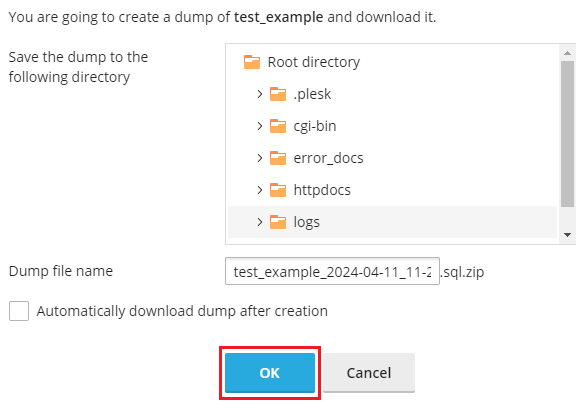Viewport: 576px width, 409px height.
Task: Select the Root directory label
Action: [x=314, y=62]
